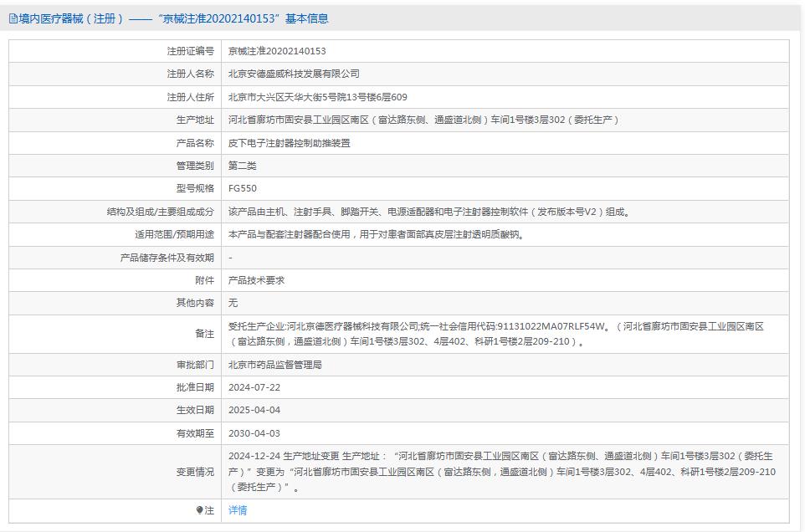Select management class value 第二类
The width and height of the screenshot is (805, 532).
click(243, 165)
